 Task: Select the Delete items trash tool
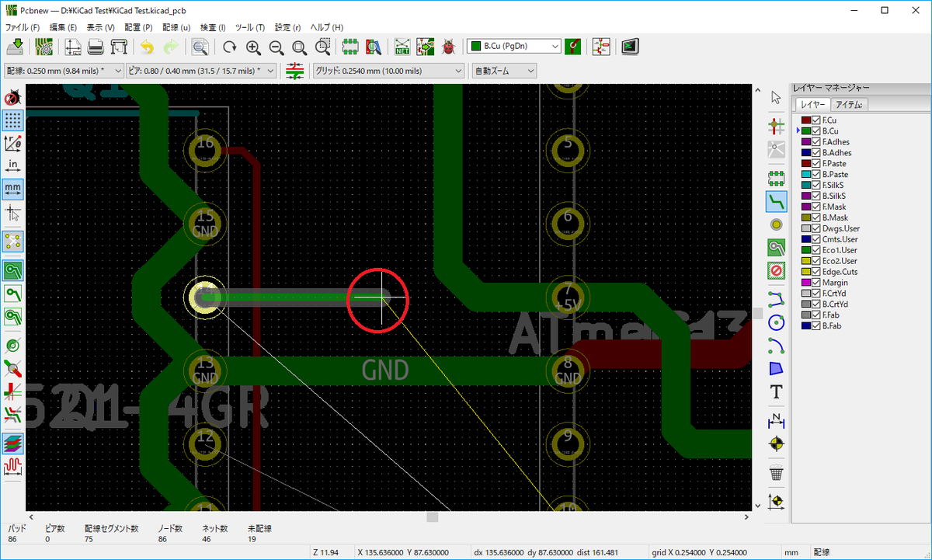[x=776, y=472]
